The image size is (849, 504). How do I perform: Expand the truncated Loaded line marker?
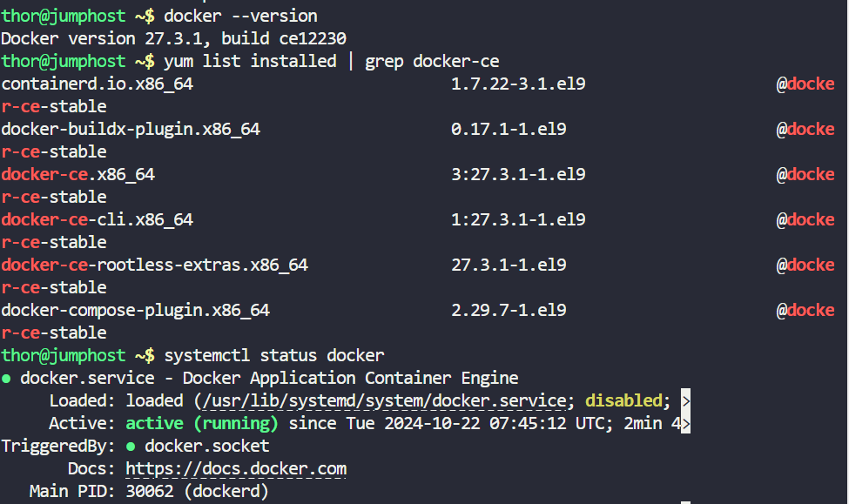(686, 401)
